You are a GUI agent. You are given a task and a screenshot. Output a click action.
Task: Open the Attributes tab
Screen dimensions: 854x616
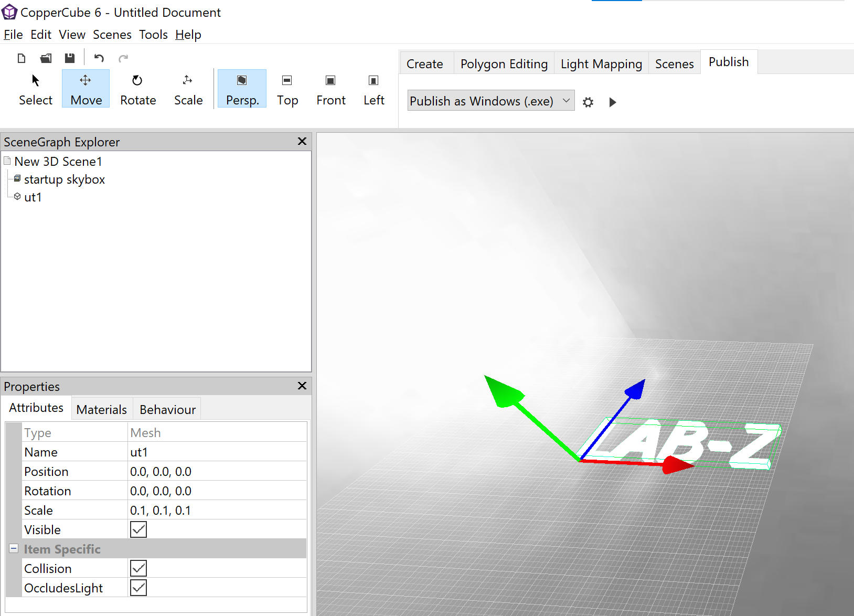coord(36,408)
